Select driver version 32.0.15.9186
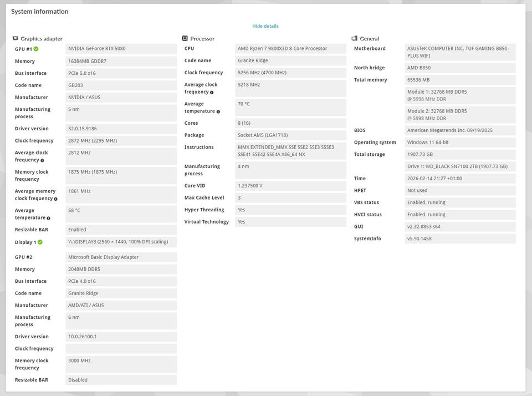 (x=121, y=128)
